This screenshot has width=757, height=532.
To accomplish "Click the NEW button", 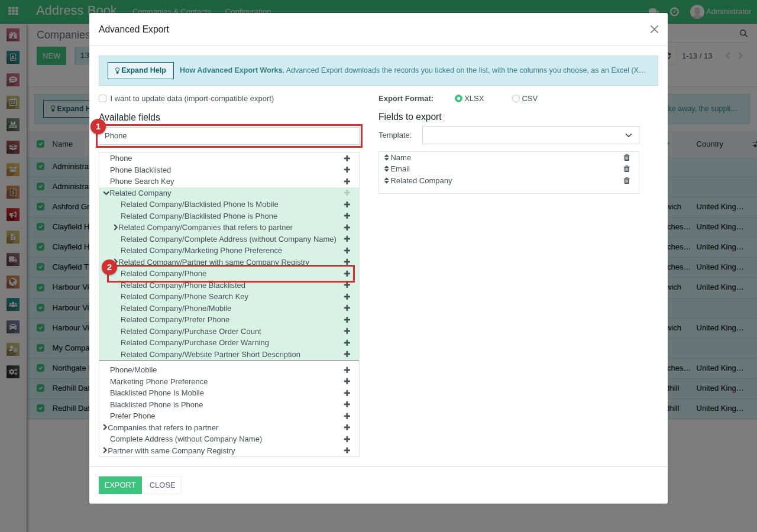I will [51, 56].
